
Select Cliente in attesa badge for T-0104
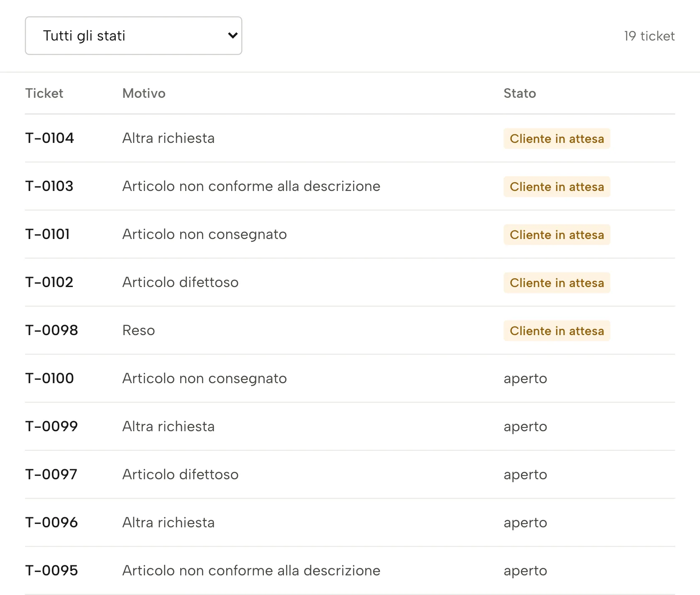(x=557, y=138)
